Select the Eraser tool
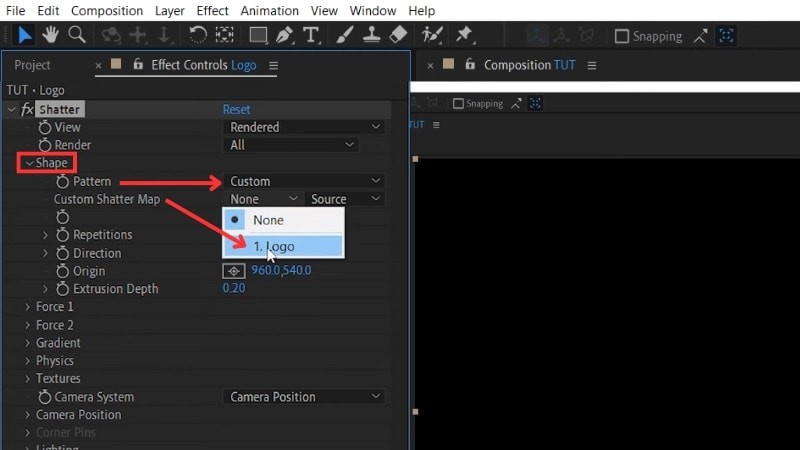Image resolution: width=800 pixels, height=450 pixels. coord(398,35)
